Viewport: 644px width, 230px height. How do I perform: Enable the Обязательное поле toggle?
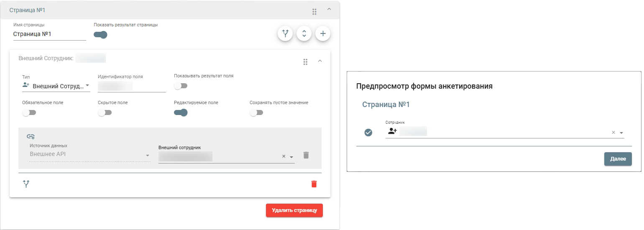click(29, 112)
